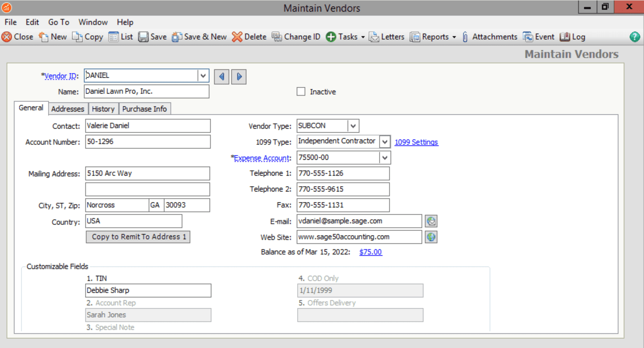Open the 1099 Settings link
This screenshot has width=644, height=348.
point(416,142)
